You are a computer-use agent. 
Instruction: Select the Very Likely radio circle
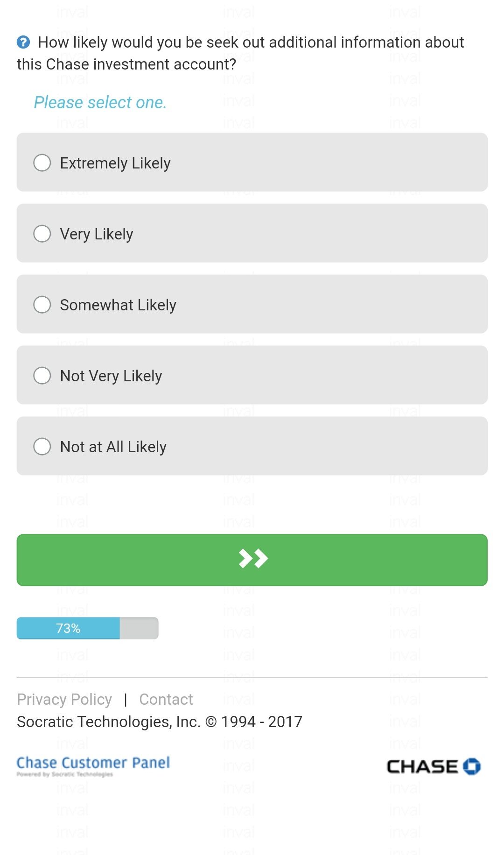coord(42,234)
